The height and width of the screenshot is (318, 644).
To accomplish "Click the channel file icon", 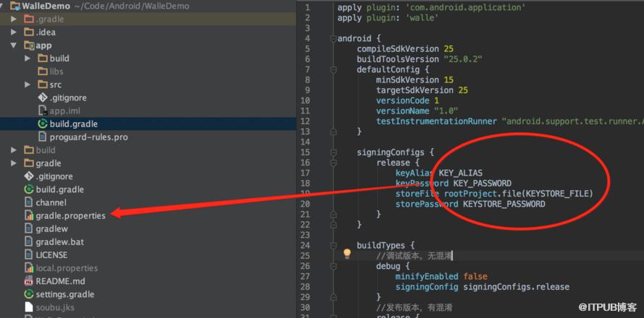I will pyautogui.click(x=29, y=202).
